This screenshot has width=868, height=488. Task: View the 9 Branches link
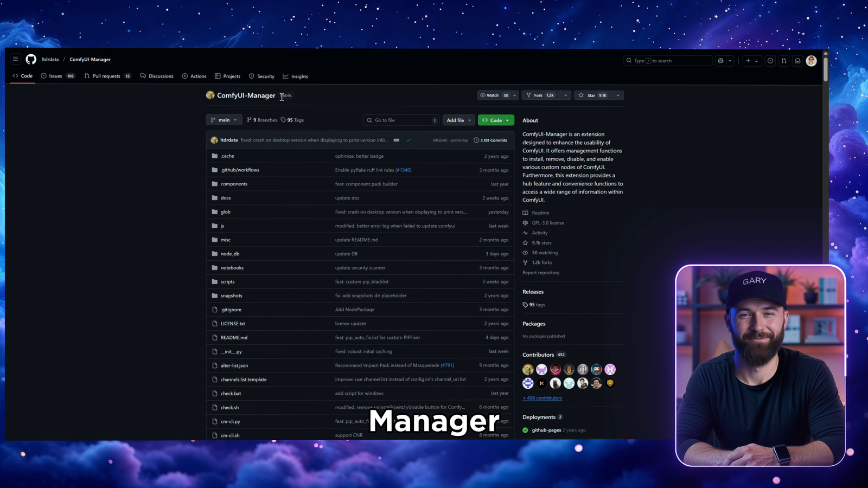(262, 120)
